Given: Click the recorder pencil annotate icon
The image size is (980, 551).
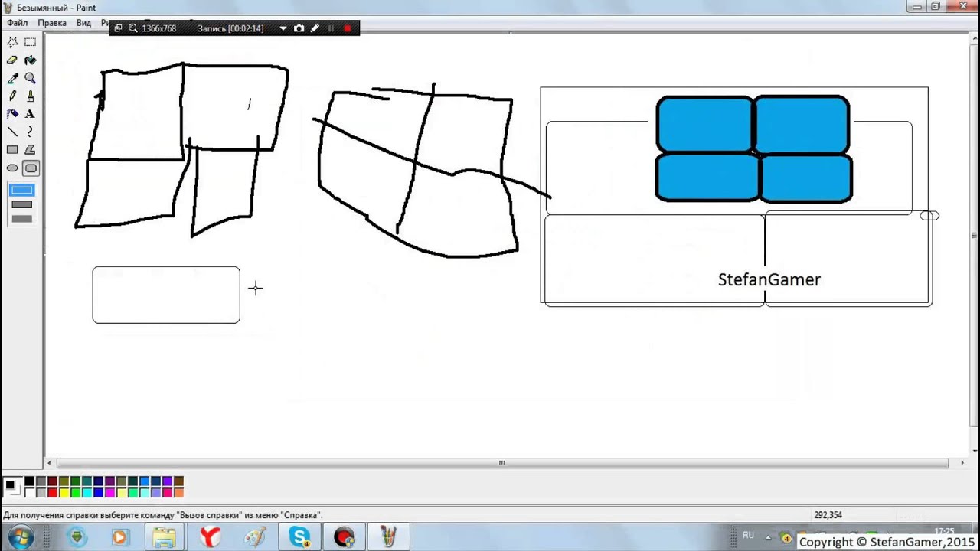Looking at the screenshot, I should 315,28.
